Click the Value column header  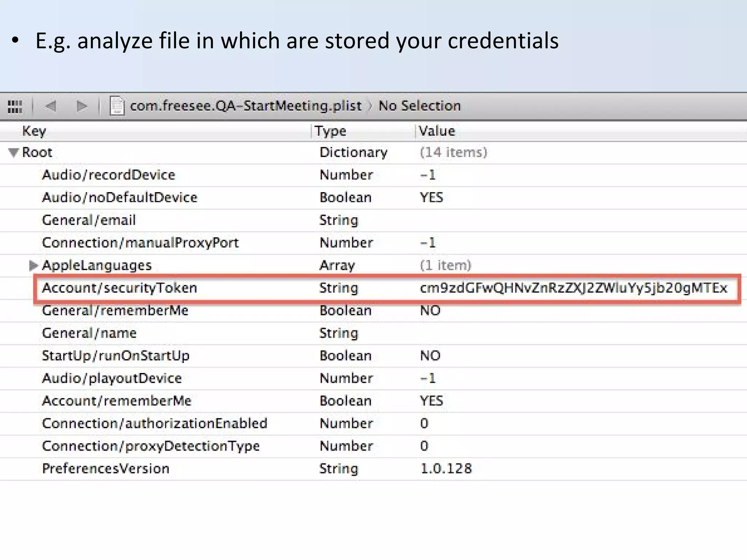[437, 131]
